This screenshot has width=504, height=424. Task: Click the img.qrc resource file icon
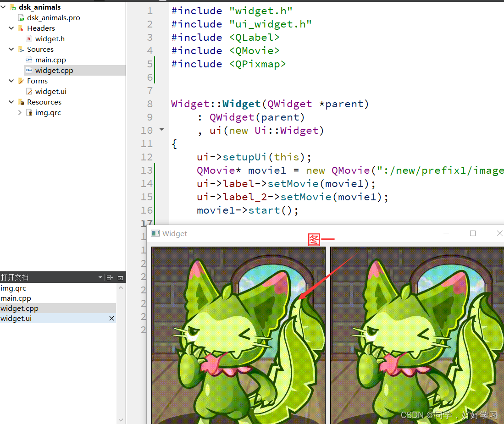point(29,113)
